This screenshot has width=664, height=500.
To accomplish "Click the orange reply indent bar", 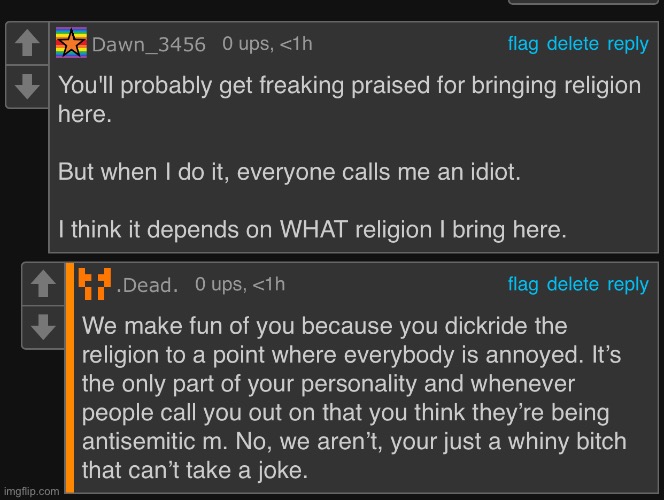I will pyautogui.click(x=69, y=380).
